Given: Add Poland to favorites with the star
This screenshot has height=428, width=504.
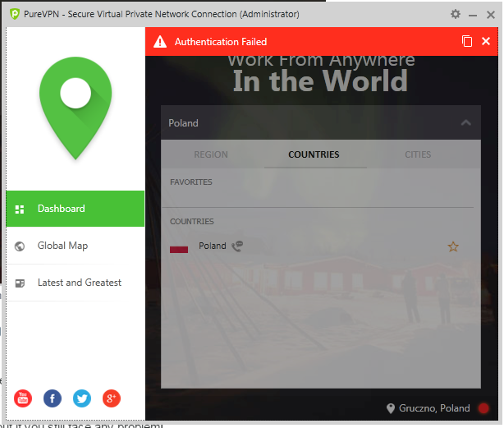Looking at the screenshot, I should tap(453, 246).
